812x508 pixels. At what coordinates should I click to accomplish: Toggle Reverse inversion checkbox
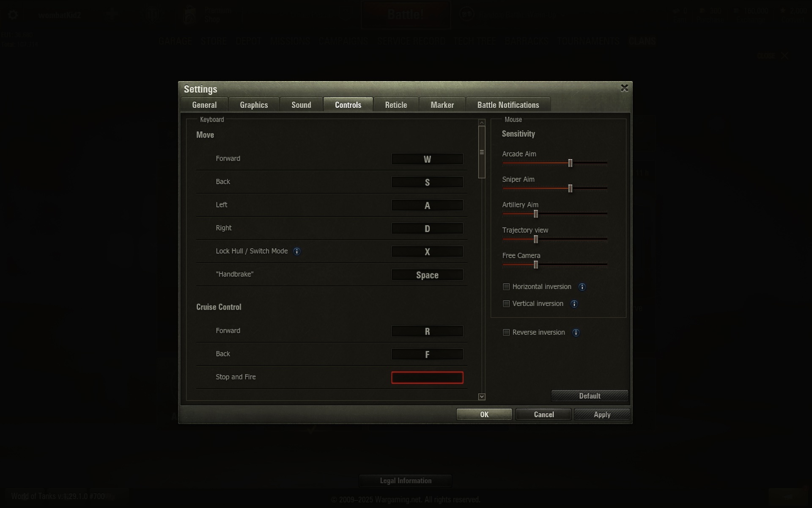click(506, 332)
